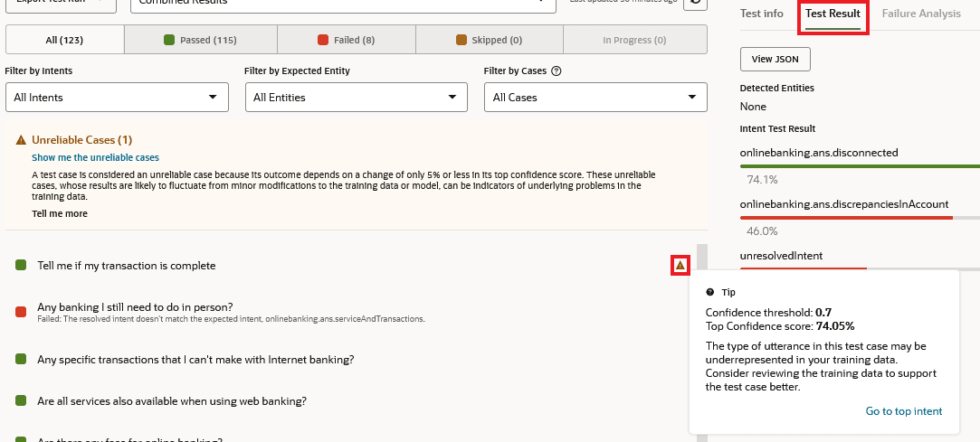
Task: Click the Filter by Cases help icon
Action: (x=557, y=71)
